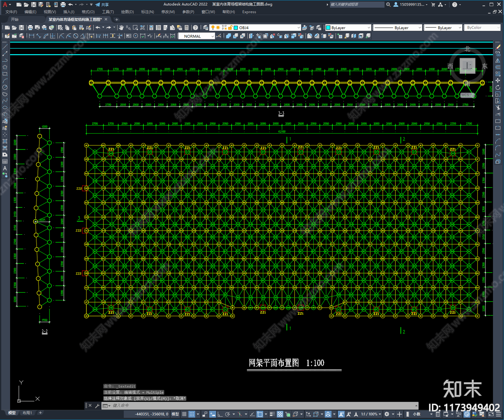Image resolution: width=504 pixels, height=420 pixels.
Task: Switch to the 布局1 layout tab
Action: [x=27, y=413]
